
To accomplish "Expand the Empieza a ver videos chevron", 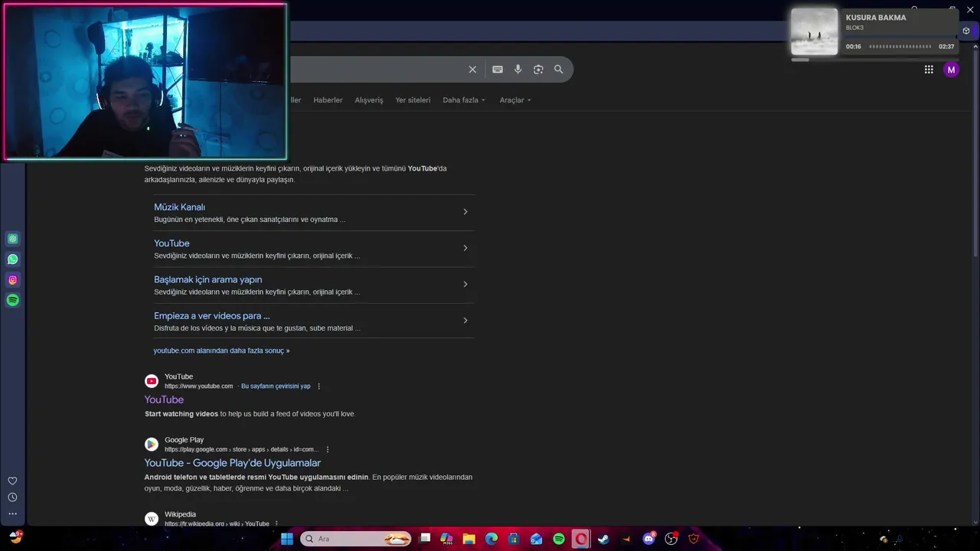I will click(465, 321).
